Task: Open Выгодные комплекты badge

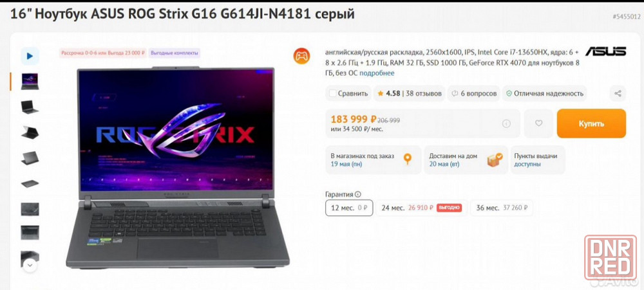Action: tap(175, 53)
